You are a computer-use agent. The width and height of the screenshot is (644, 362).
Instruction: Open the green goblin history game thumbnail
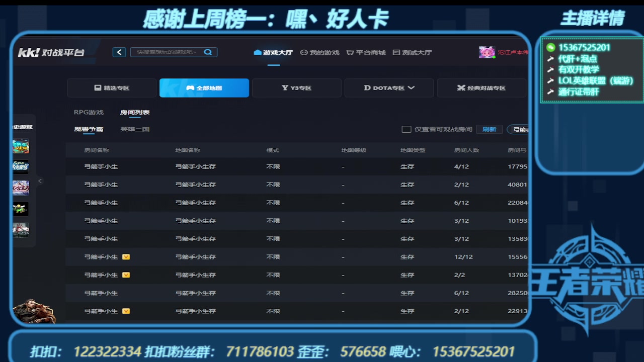[21, 209]
